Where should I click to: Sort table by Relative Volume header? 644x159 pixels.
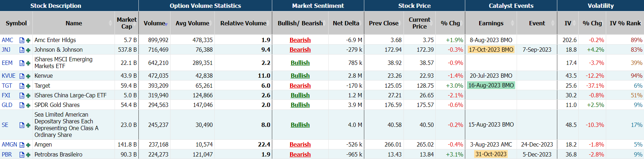coord(243,23)
